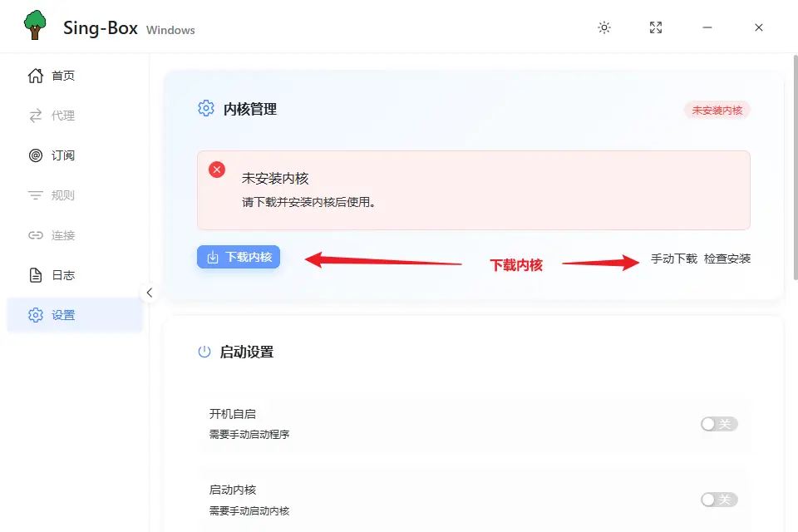This screenshot has height=532, width=798.
Task: Collapse the sidebar with the chevron
Action: [x=150, y=293]
